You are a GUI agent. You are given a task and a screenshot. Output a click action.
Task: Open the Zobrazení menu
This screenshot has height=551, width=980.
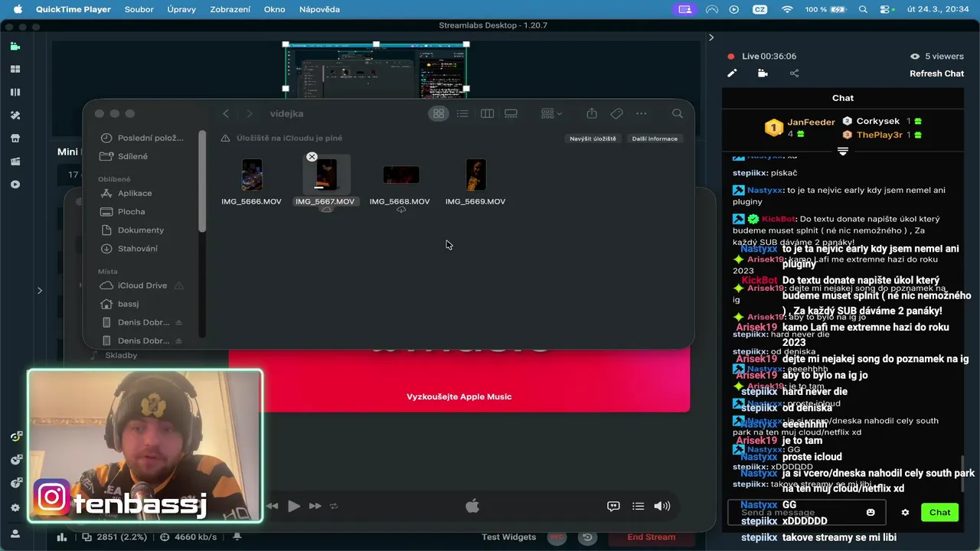[x=230, y=9]
